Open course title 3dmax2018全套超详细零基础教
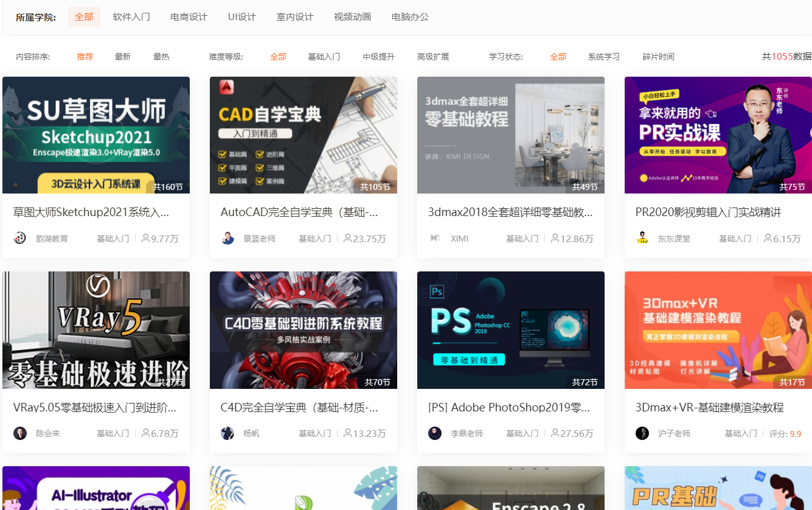Viewport: 812px width, 510px height. [510, 212]
